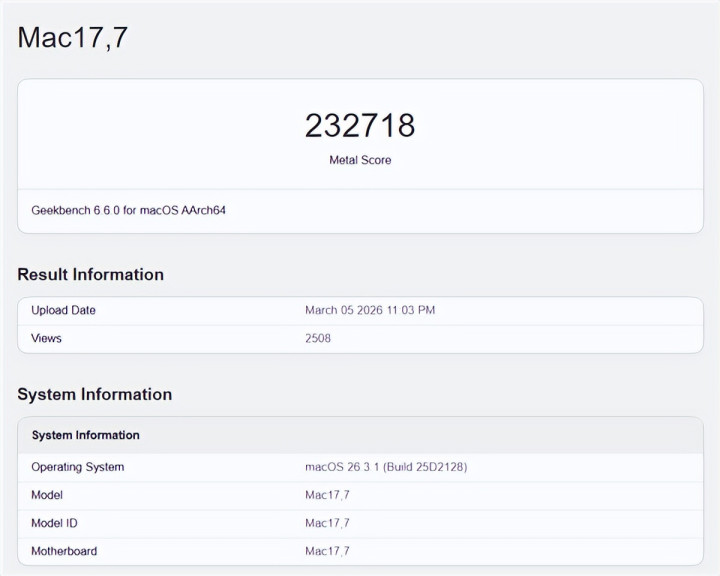Click the Metal Score label
The image size is (720, 576).
point(360,160)
